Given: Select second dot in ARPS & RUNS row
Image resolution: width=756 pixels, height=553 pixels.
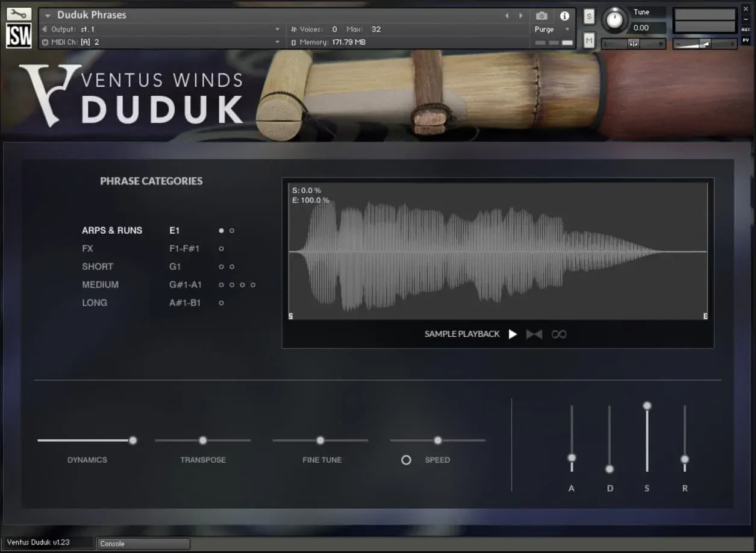Looking at the screenshot, I should pyautogui.click(x=232, y=230).
